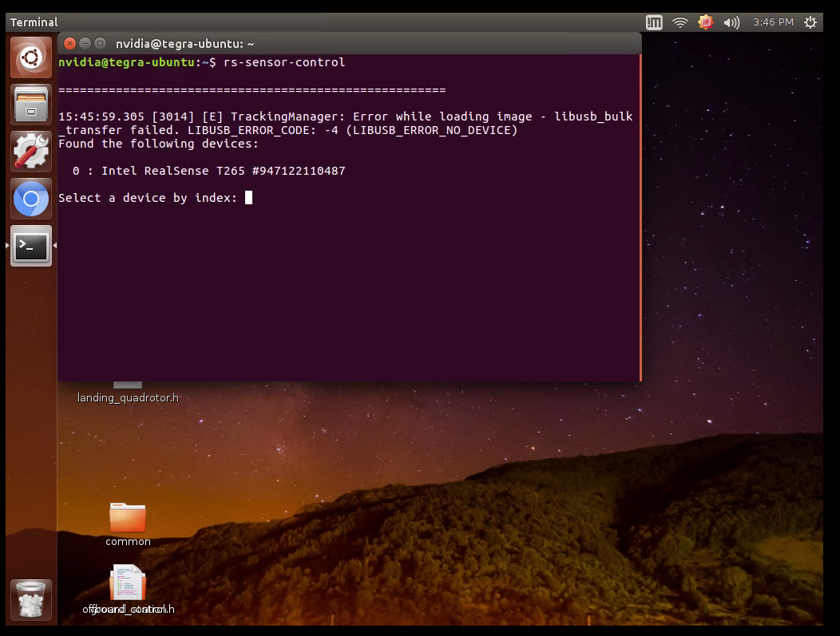Launch the Chromium browser from launcher
This screenshot has height=636, width=840.
(31, 199)
